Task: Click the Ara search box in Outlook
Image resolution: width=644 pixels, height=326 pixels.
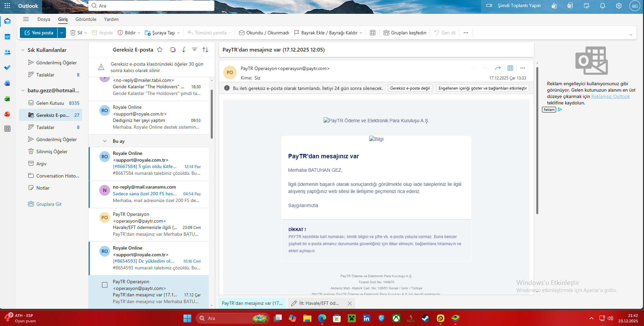Action: (151, 6)
